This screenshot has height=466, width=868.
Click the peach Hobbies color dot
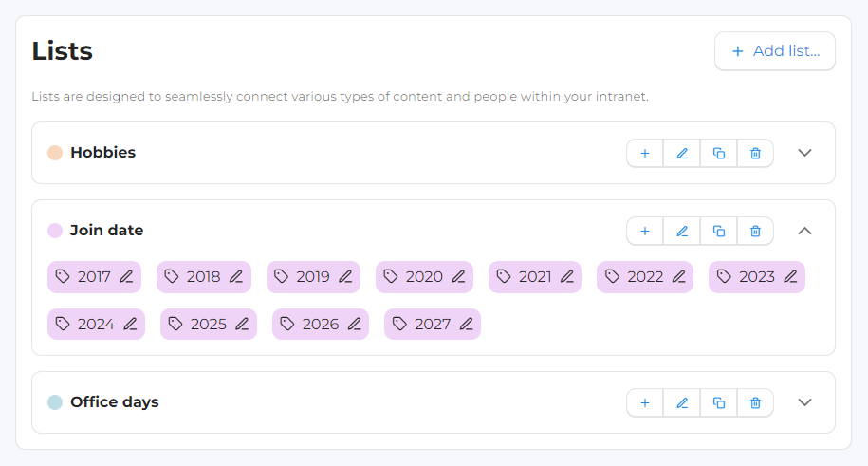pos(55,153)
